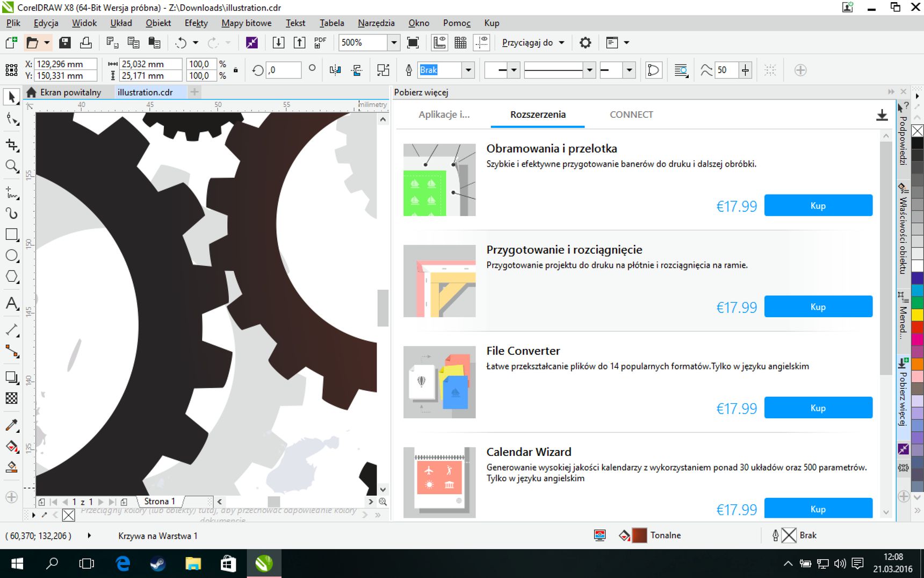Open the Plik menu
The width and height of the screenshot is (924, 578).
pyautogui.click(x=13, y=23)
